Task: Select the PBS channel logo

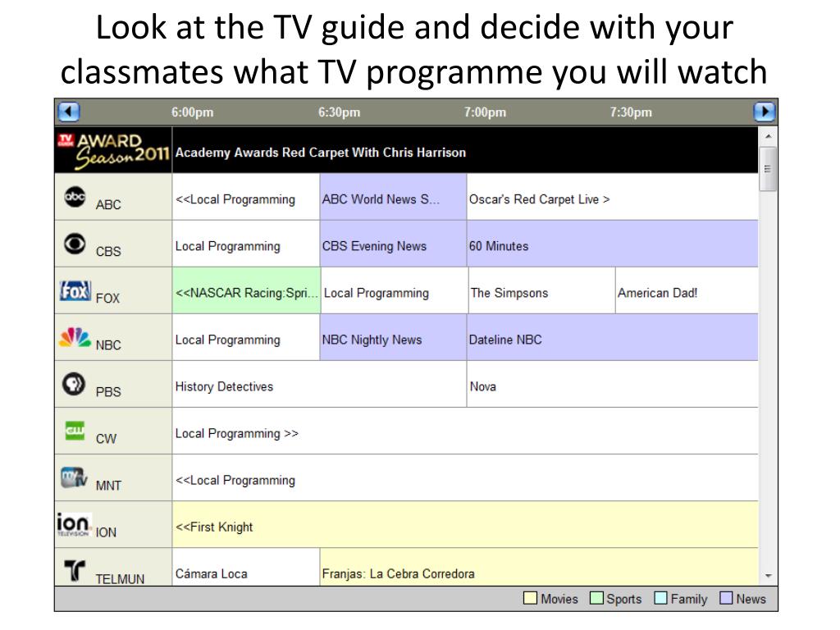Action: (74, 384)
